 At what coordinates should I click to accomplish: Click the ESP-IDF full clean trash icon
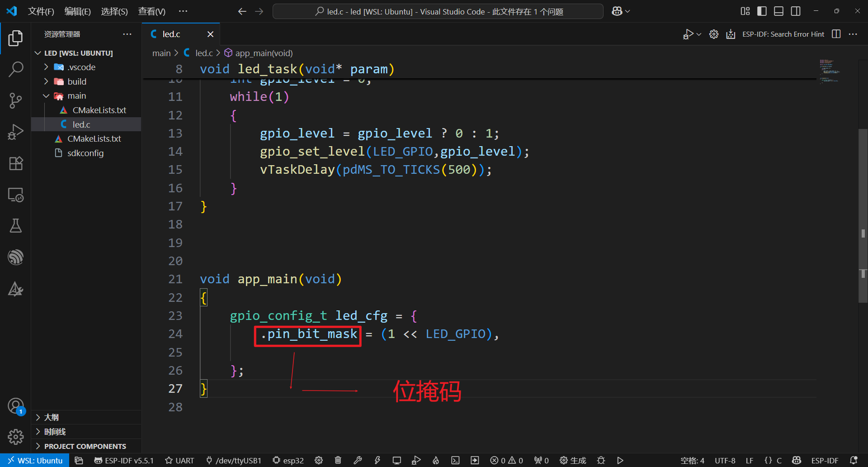338,460
